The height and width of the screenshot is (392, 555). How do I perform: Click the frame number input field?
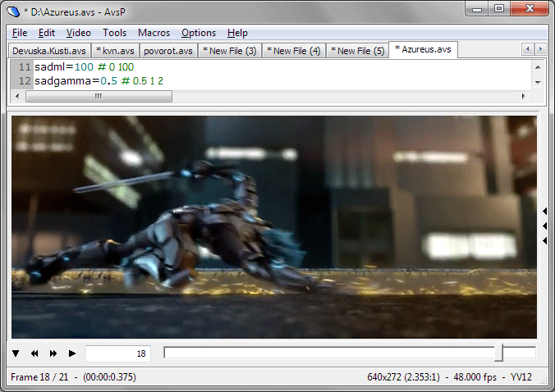pyautogui.click(x=117, y=353)
